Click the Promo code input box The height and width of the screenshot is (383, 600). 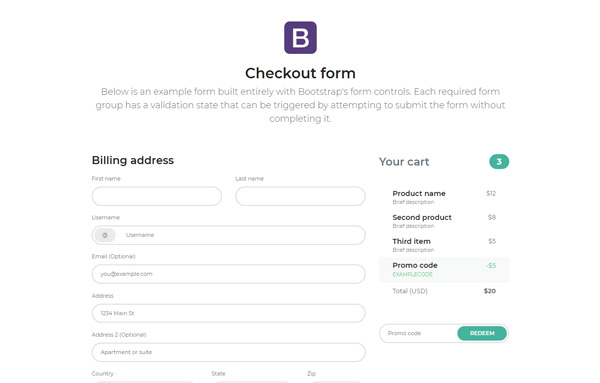(419, 333)
